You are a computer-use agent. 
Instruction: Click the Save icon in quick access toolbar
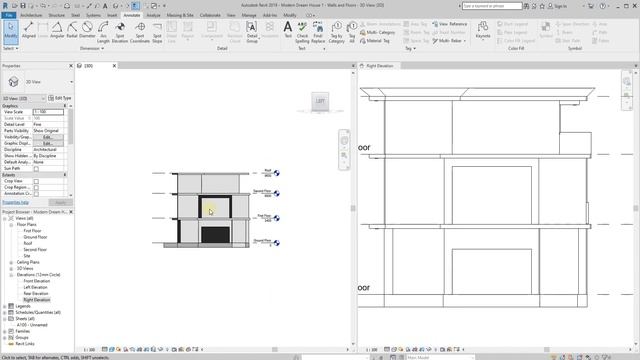point(23,6)
